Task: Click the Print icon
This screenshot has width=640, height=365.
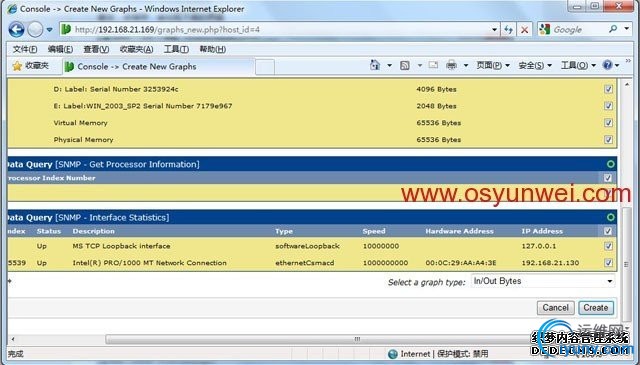Action: pyautogui.click(x=451, y=65)
